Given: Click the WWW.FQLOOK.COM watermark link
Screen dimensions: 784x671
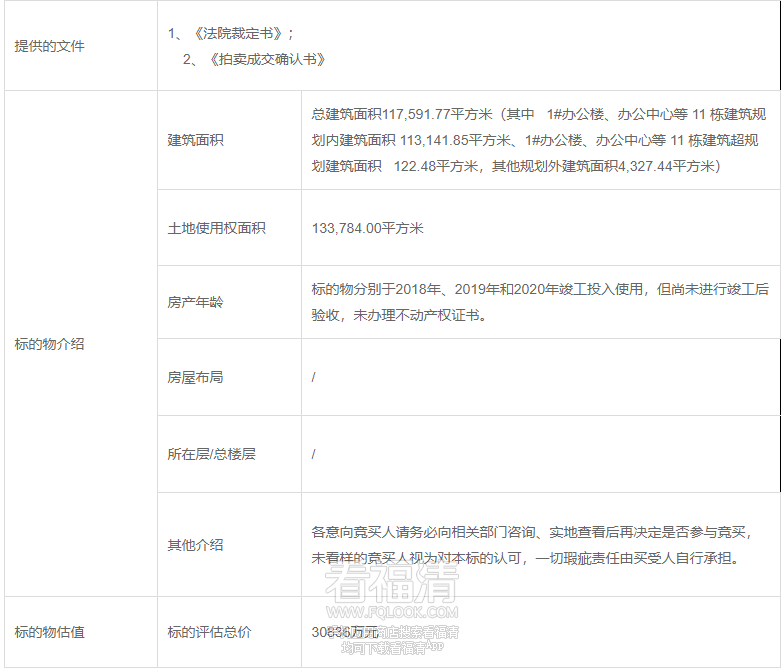Looking at the screenshot, I should [391, 612].
